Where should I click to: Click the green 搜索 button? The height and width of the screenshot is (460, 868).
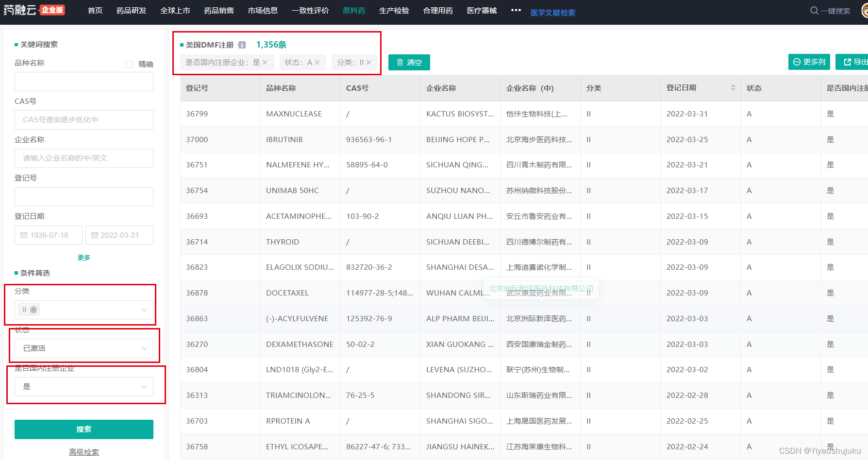pyautogui.click(x=84, y=429)
